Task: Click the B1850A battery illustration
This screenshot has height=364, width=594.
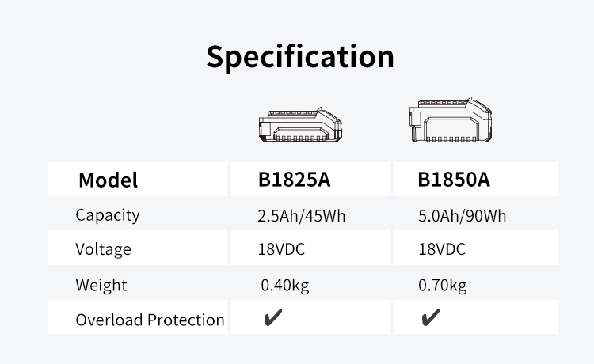Action: (451, 122)
